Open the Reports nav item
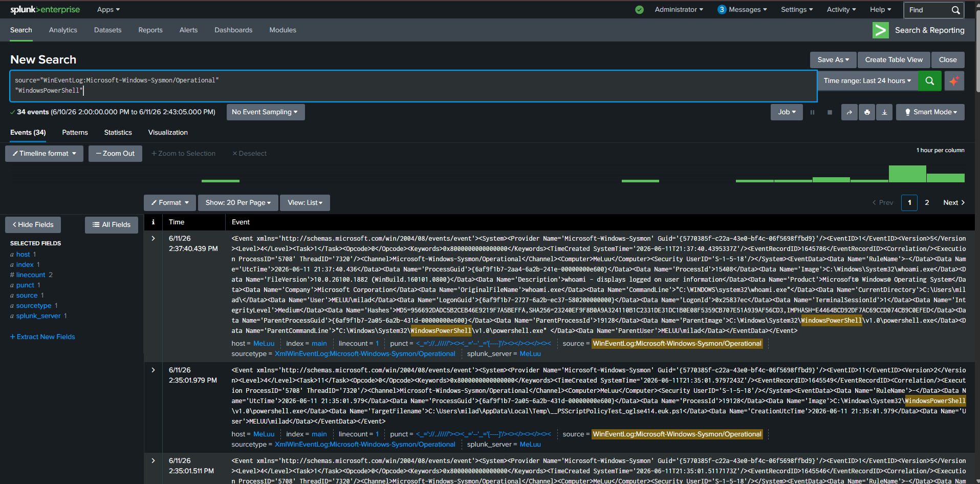Image resolution: width=980 pixels, height=484 pixels. [150, 30]
